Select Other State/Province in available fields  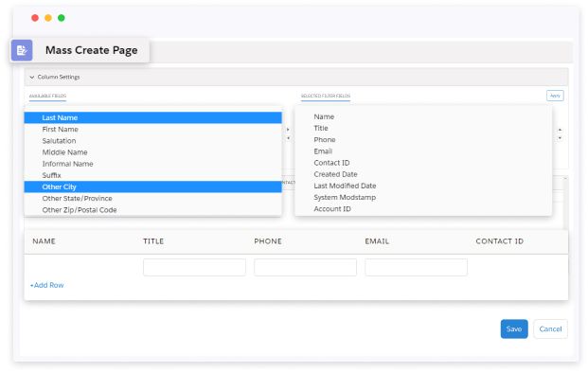click(x=153, y=199)
